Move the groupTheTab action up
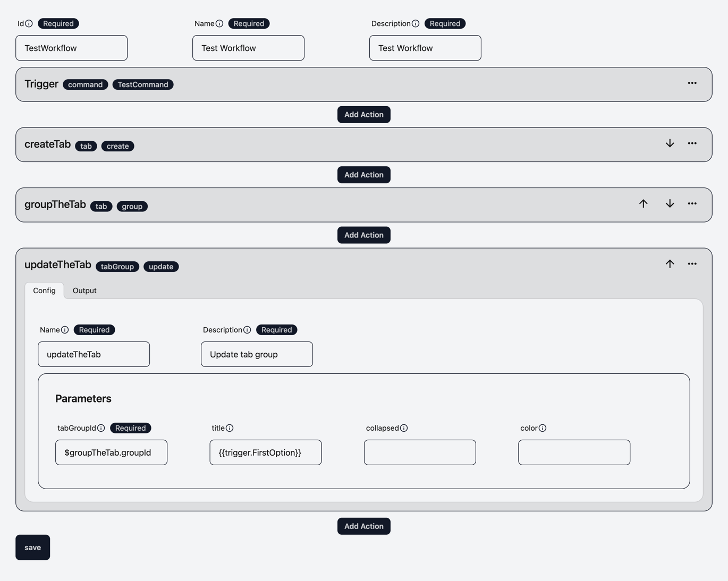 coord(643,203)
